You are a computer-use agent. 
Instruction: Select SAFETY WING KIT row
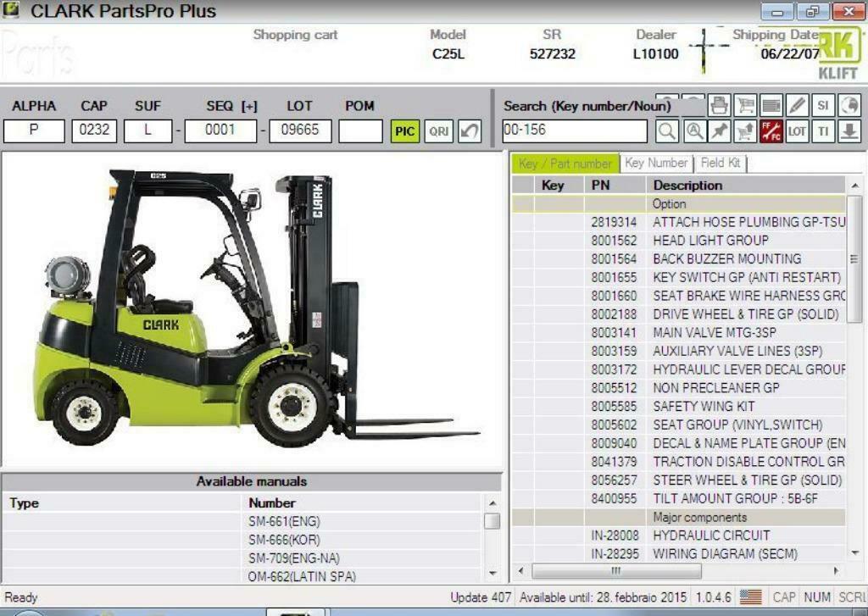tap(679, 406)
